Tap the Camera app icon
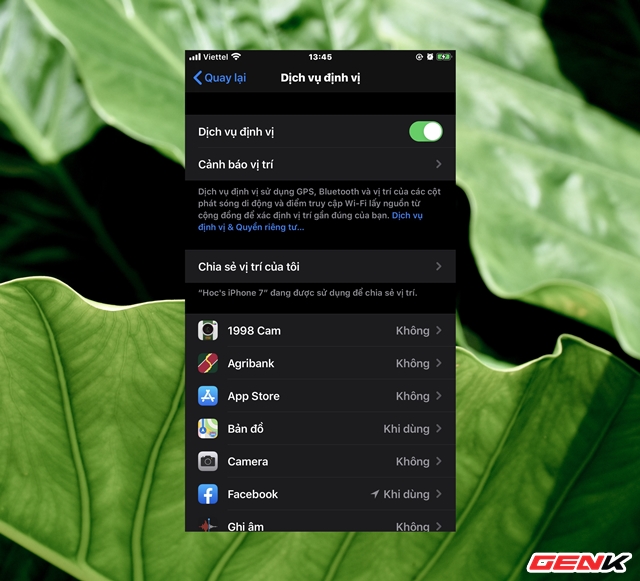Screen dimensions: 640x581 (x=208, y=462)
